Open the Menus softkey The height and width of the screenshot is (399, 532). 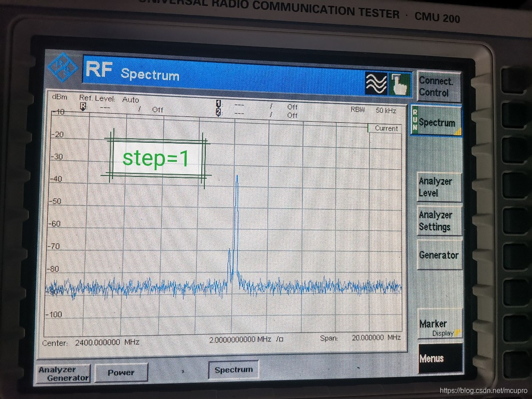pyautogui.click(x=440, y=359)
